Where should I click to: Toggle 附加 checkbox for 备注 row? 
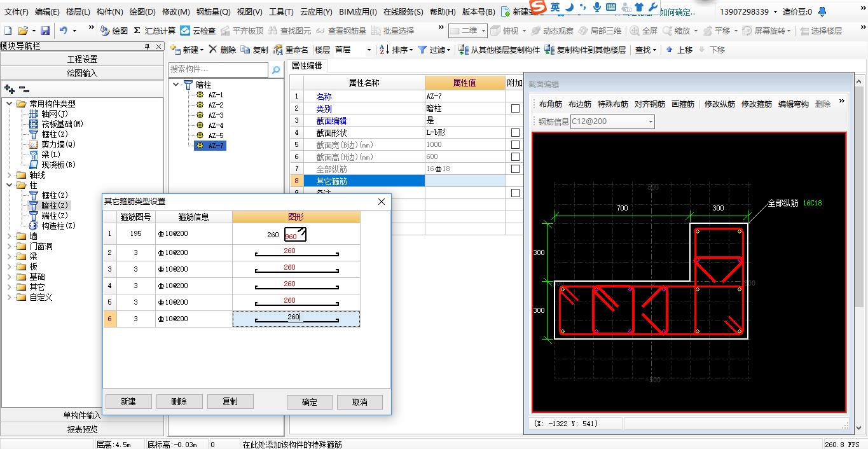point(515,193)
